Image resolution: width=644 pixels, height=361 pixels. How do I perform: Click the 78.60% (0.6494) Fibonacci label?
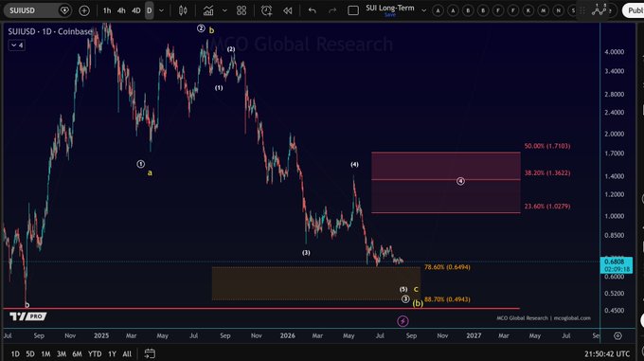pyautogui.click(x=447, y=267)
